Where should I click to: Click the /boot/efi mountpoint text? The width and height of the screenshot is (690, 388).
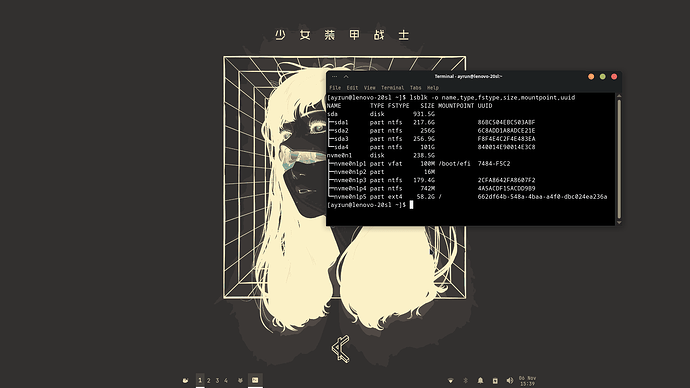click(454, 164)
